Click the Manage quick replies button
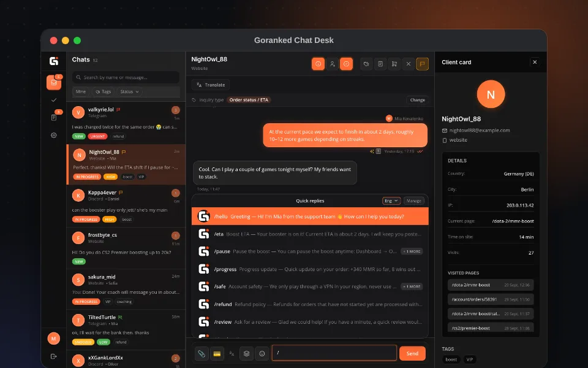Screen dimensions: 588x368 tap(413, 201)
